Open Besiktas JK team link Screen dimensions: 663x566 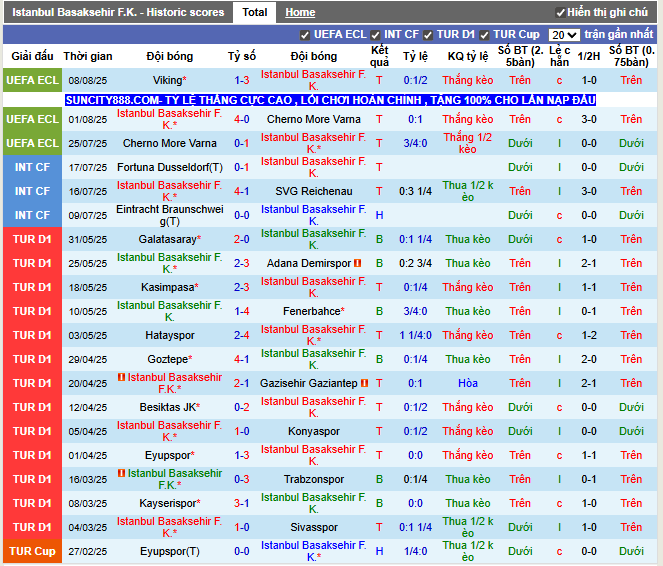(x=167, y=407)
